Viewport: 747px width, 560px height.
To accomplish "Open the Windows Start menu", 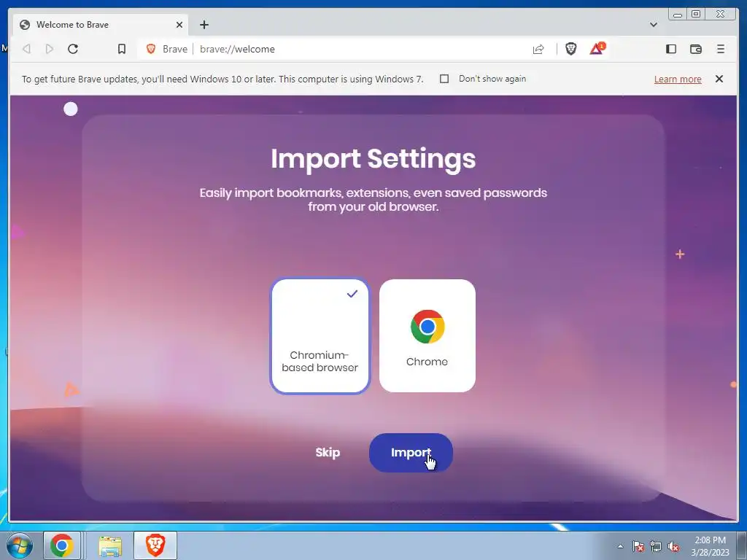I will click(x=20, y=545).
